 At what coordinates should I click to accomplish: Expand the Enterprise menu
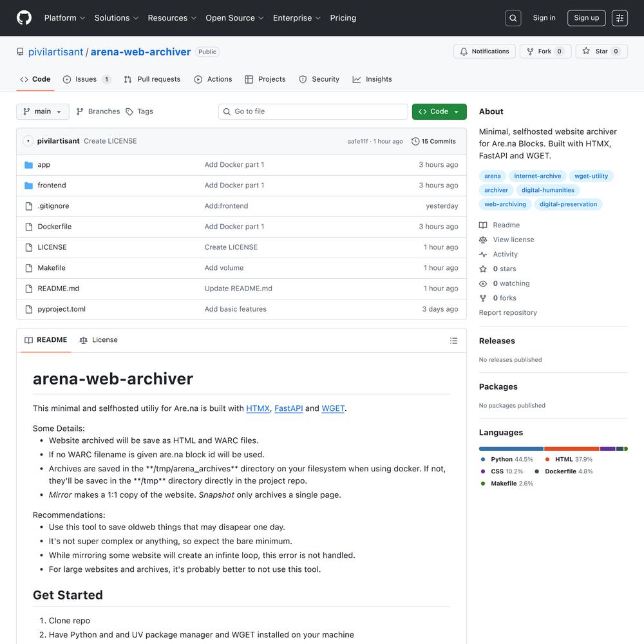point(296,18)
